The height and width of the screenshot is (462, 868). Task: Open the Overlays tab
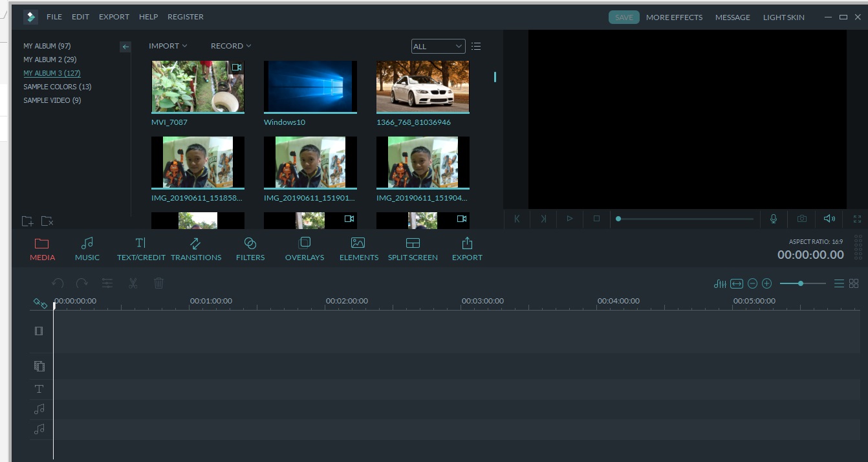pos(305,249)
